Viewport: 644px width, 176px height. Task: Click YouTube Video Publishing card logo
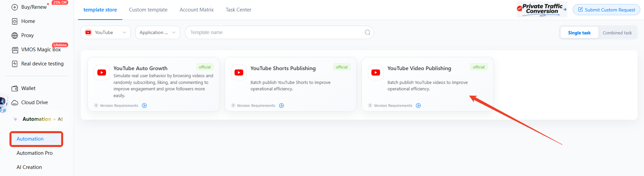[376, 72]
